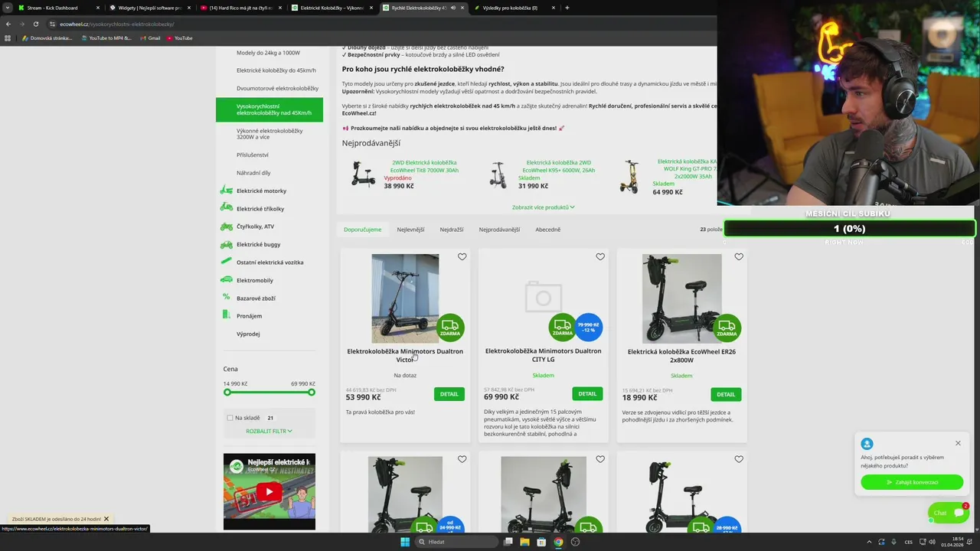Viewport: 980px width, 551px height.
Task: Add Dualtron Victor to wishlist heart
Action: pyautogui.click(x=462, y=257)
